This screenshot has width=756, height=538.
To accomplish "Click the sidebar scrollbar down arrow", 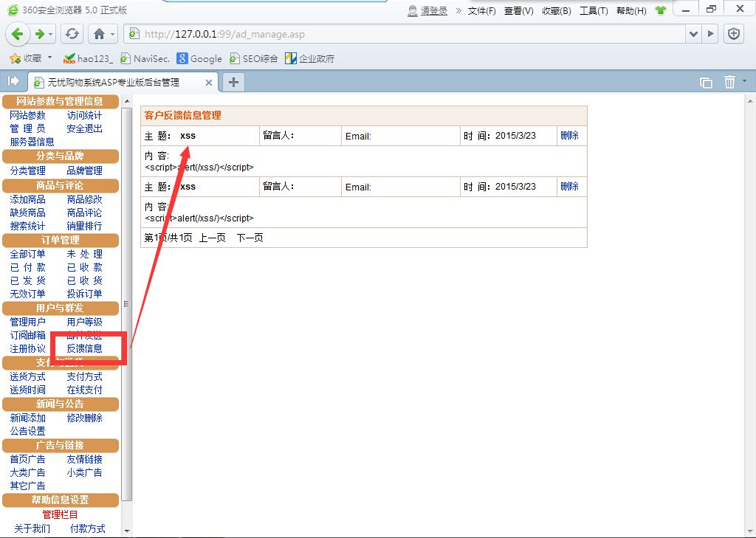I will coord(127,531).
